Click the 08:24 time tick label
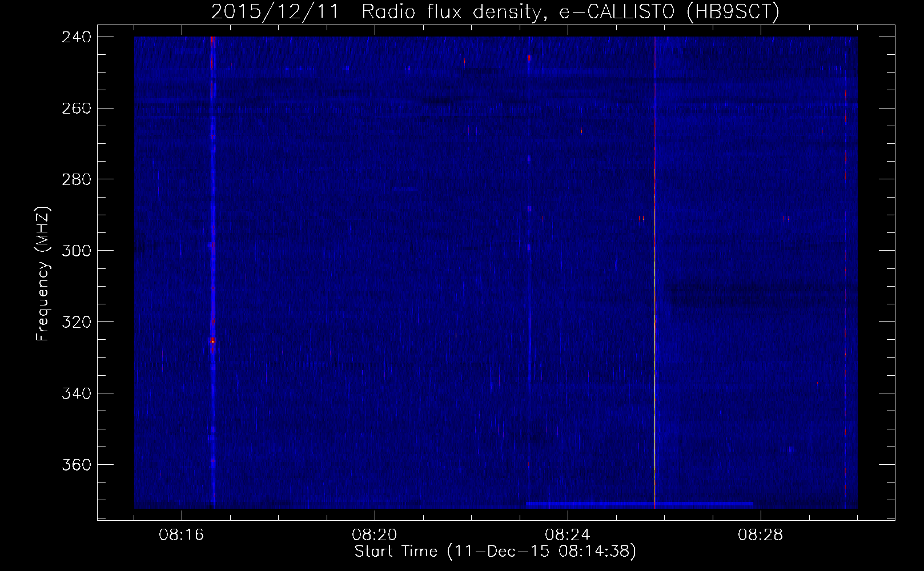The image size is (924, 571). tap(568, 535)
